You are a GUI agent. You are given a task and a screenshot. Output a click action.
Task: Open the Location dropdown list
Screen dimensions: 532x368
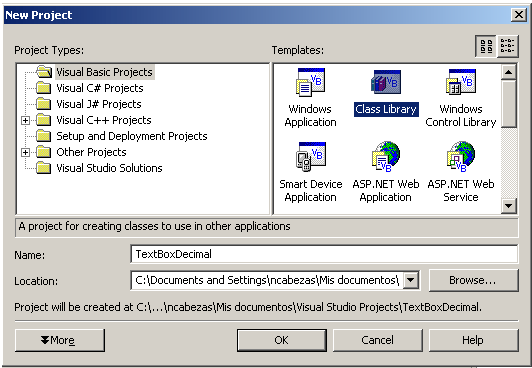(x=411, y=280)
